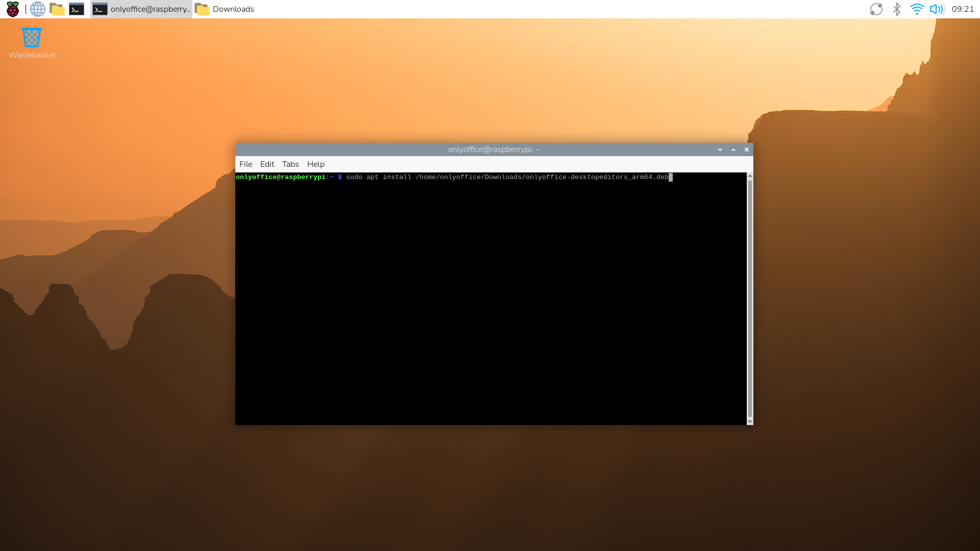Click the Wi-Fi network indicator

917,9
